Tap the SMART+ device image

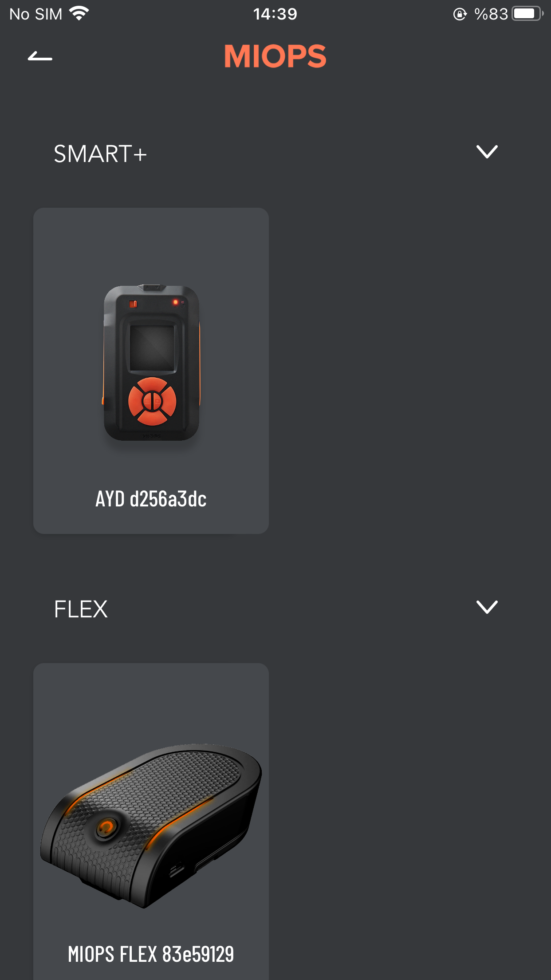point(151,363)
